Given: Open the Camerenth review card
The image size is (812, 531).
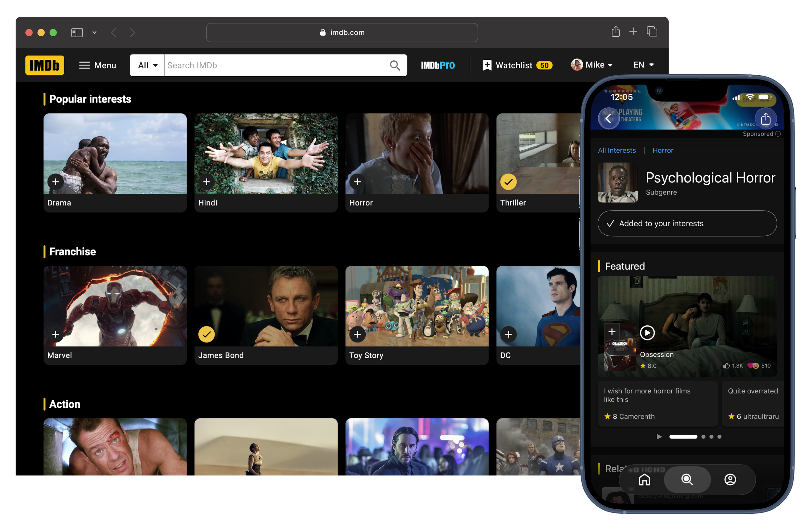Looking at the screenshot, I should tap(657, 403).
